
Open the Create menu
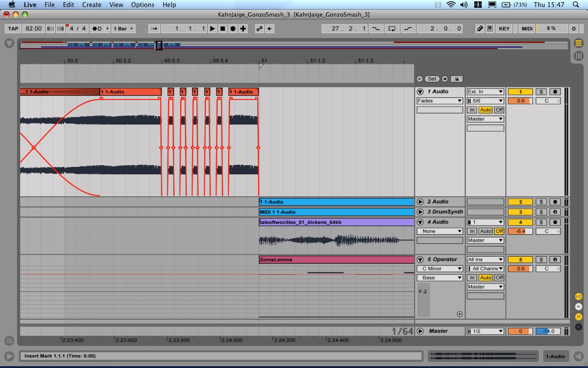tap(92, 5)
